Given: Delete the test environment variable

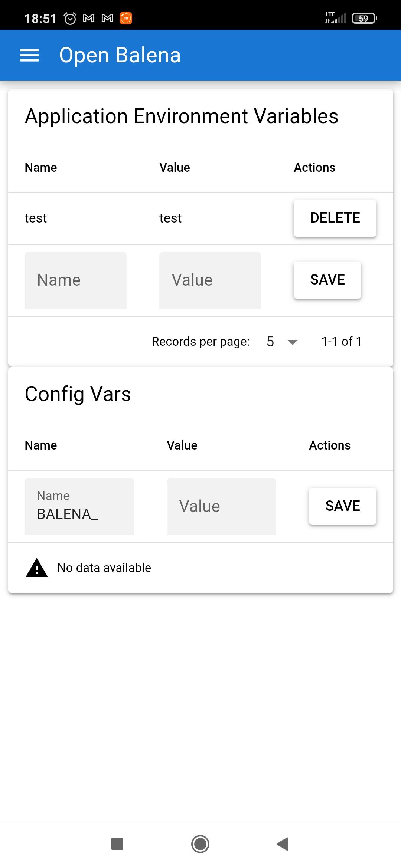Looking at the screenshot, I should [x=335, y=218].
